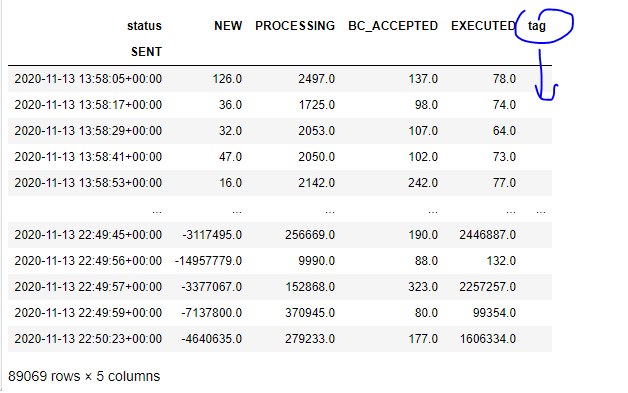Click NEW value -14957779.0
The width and height of the screenshot is (628, 393).
coord(208,260)
